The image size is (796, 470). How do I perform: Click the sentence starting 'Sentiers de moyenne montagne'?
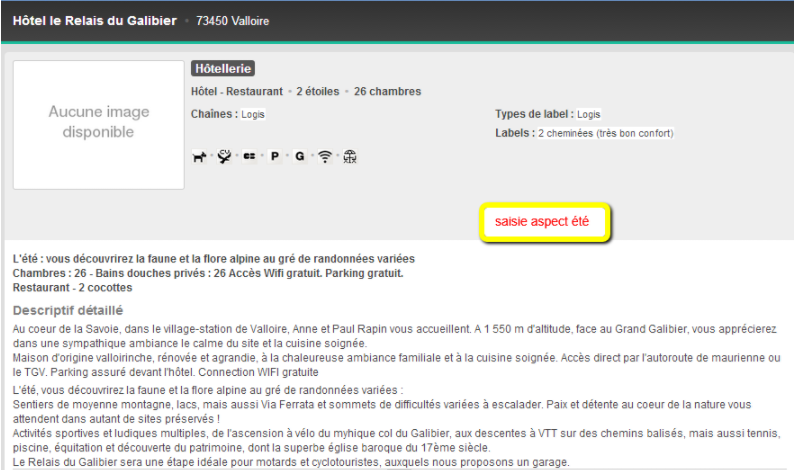click(x=382, y=405)
